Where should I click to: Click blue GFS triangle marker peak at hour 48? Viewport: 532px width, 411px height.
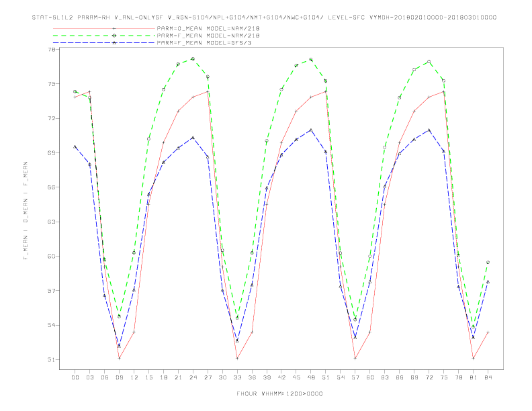[x=311, y=130]
